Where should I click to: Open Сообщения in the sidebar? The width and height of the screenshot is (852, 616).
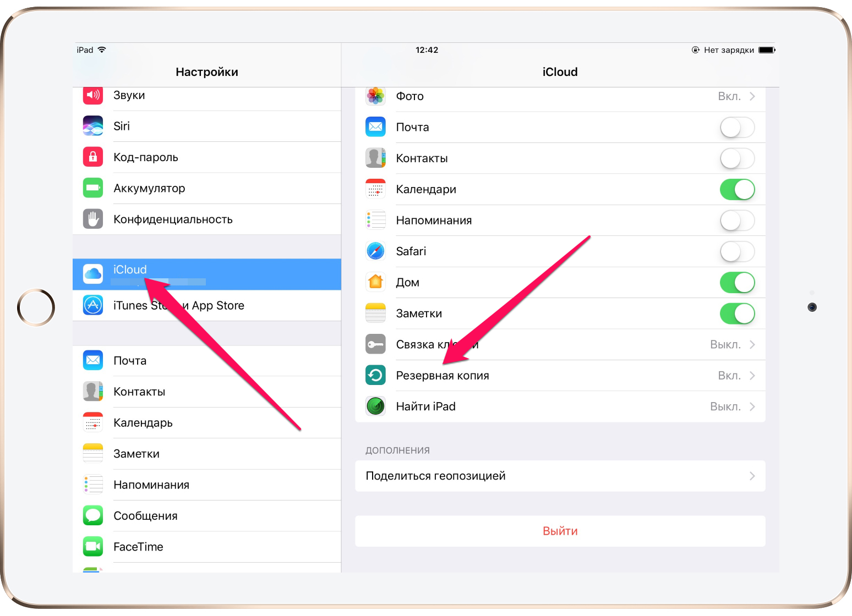pyautogui.click(x=207, y=516)
